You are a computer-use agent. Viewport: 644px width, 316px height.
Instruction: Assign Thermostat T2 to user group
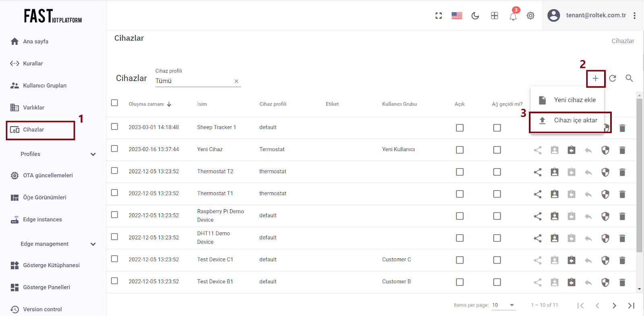pos(555,172)
